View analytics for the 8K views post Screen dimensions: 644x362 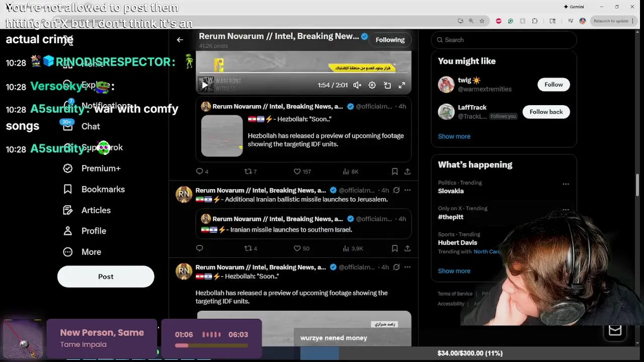click(x=350, y=171)
